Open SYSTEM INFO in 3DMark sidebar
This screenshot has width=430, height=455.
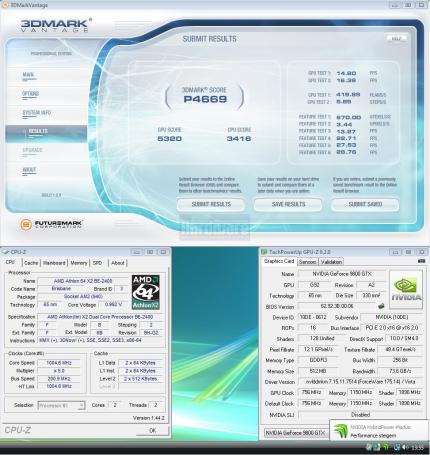coord(36,113)
